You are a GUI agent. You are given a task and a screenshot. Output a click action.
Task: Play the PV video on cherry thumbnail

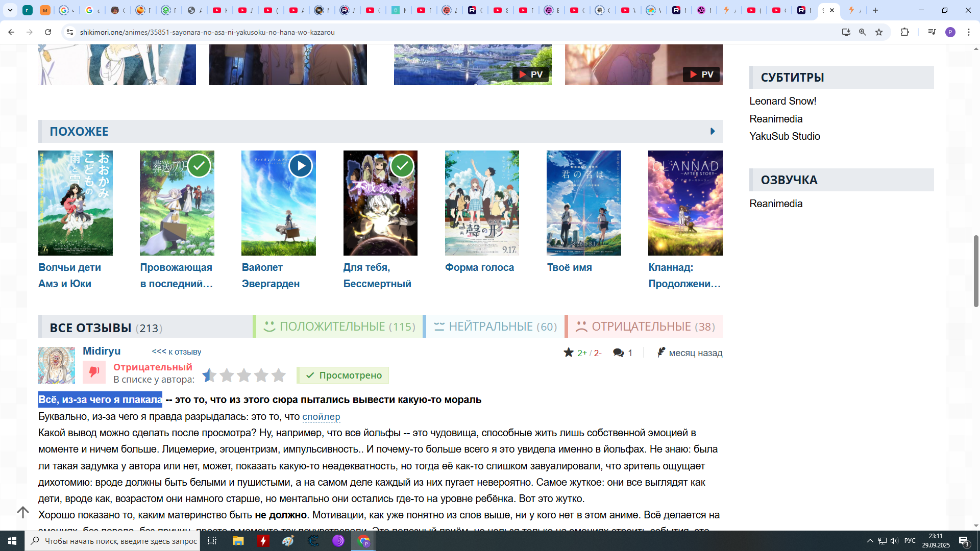[701, 74]
